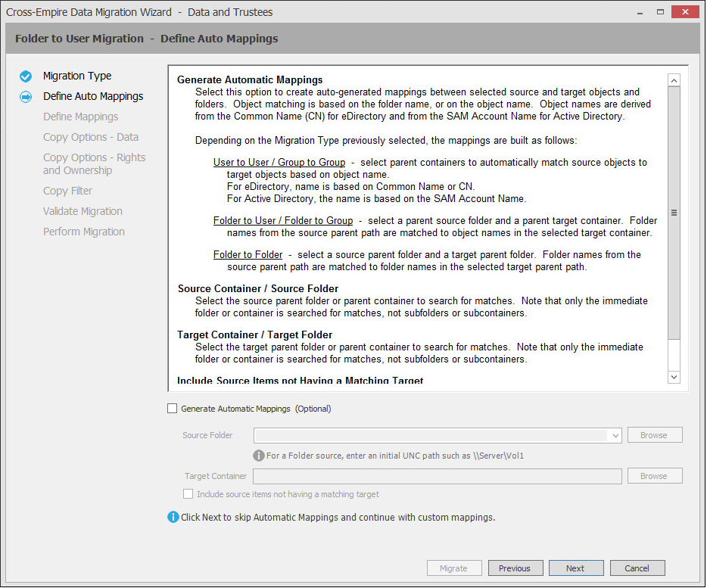Select the Define Auto Mappings step
Screen dimensions: 707x588
(x=93, y=96)
